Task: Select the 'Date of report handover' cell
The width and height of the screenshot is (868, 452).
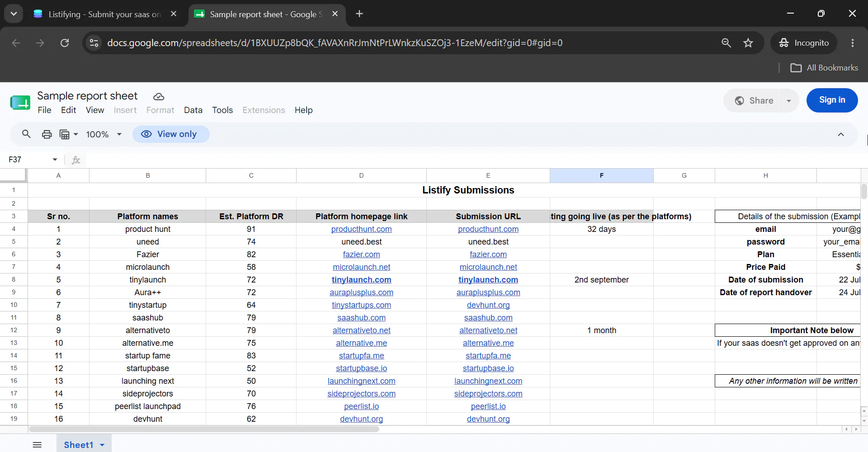Action: click(765, 292)
